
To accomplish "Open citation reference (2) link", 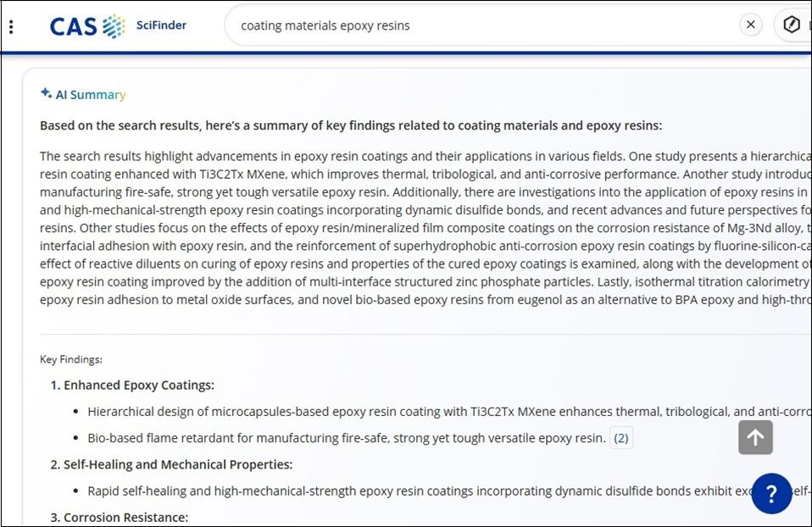I will click(621, 438).
